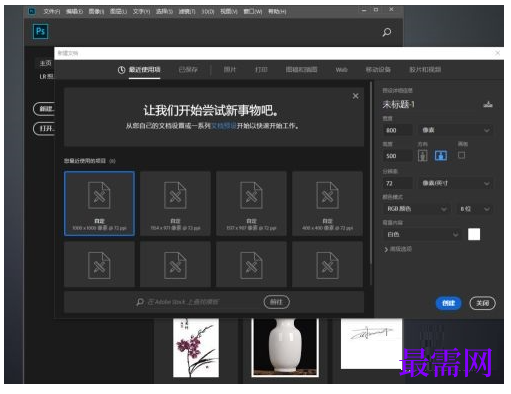Switch to the 照片 tab

230,70
